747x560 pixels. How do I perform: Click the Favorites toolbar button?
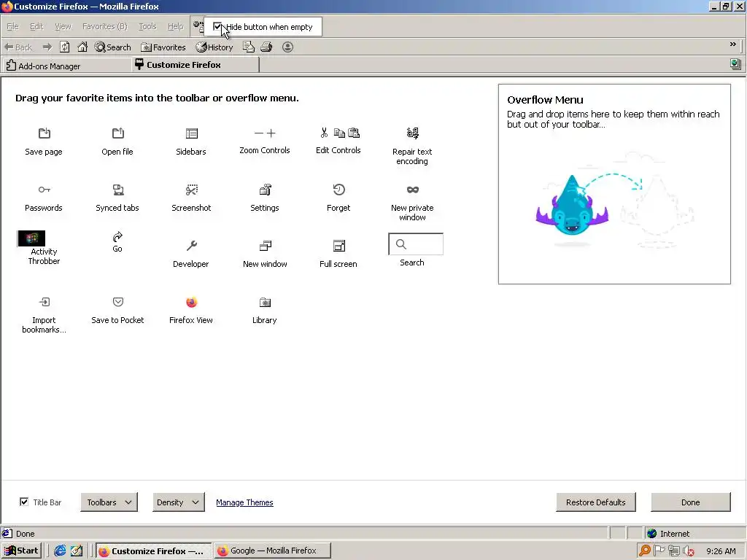pos(163,47)
